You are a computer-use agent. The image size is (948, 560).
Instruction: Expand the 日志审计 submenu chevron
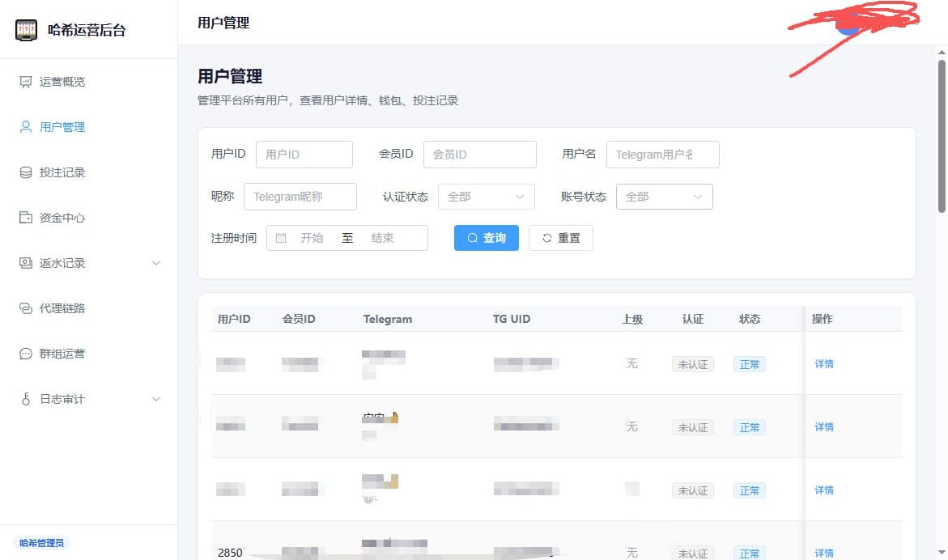[x=156, y=399]
